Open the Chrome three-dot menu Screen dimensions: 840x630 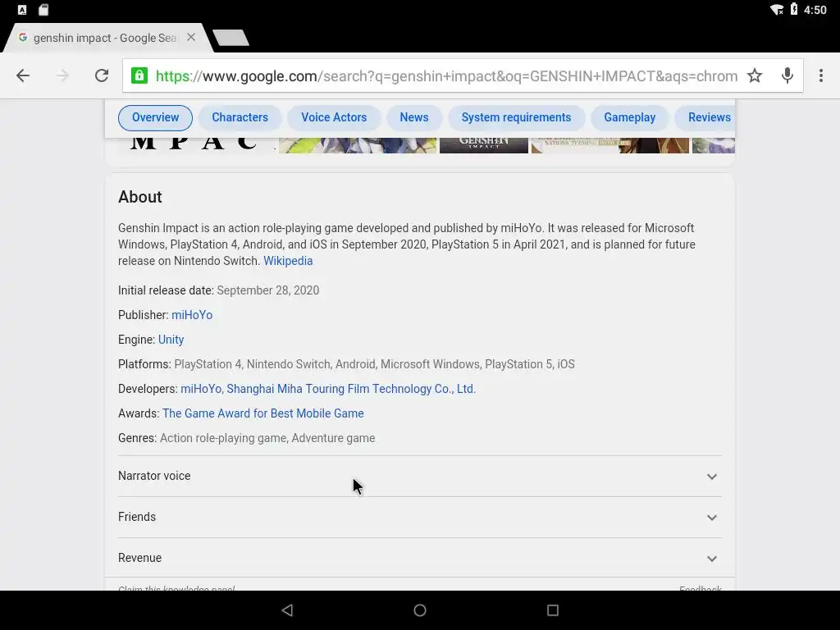tap(820, 75)
